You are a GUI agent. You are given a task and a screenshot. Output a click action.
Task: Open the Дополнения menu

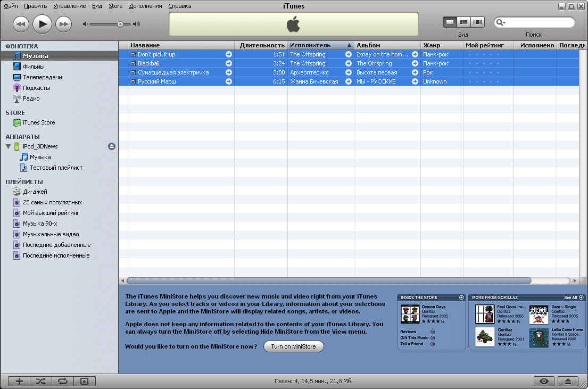pos(145,6)
